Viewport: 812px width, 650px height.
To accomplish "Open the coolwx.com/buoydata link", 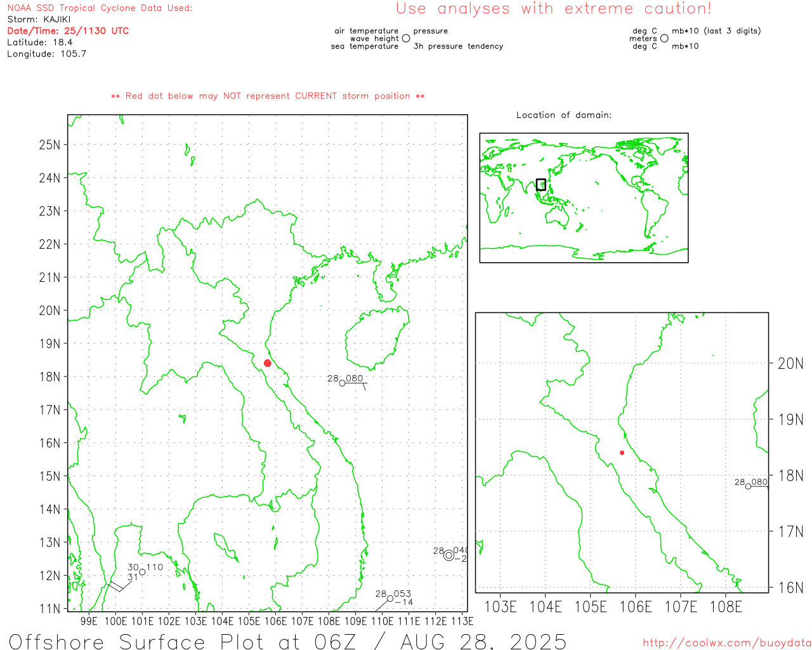I will coord(727,643).
